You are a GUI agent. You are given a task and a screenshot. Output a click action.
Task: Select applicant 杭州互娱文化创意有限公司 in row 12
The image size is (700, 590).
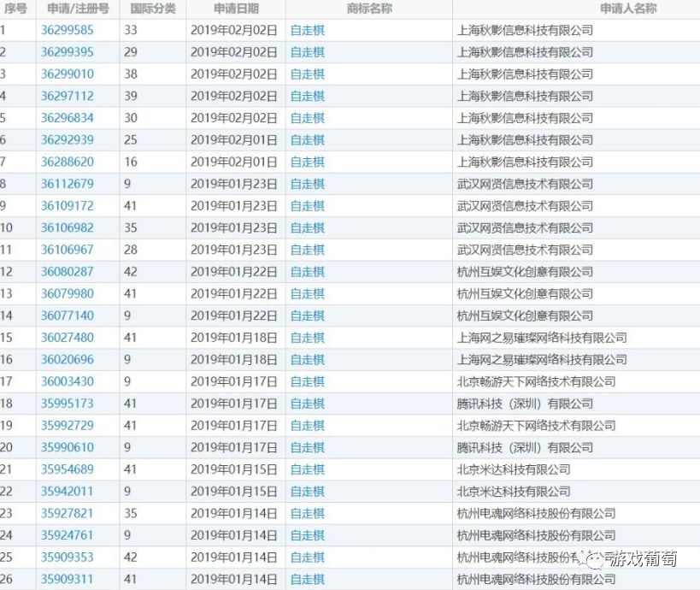coord(525,272)
